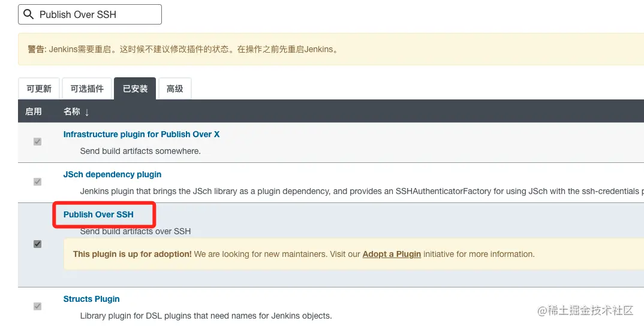Screen dimensions: 644x327
Task: Open the Structs Plugin link
Action: (91, 299)
